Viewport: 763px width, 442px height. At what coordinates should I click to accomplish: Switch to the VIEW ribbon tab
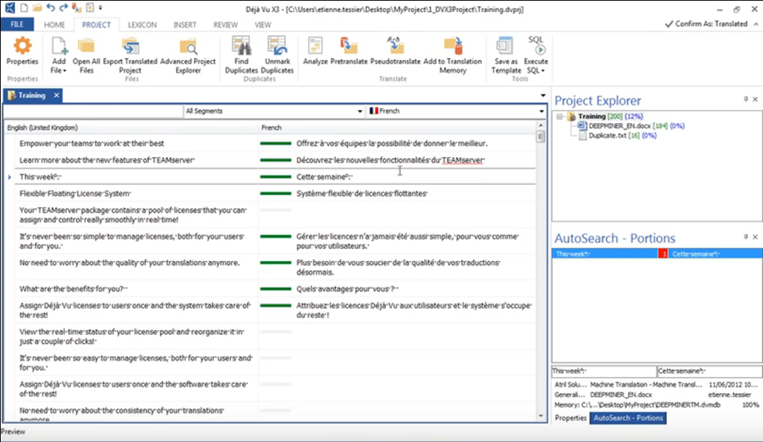coord(263,25)
